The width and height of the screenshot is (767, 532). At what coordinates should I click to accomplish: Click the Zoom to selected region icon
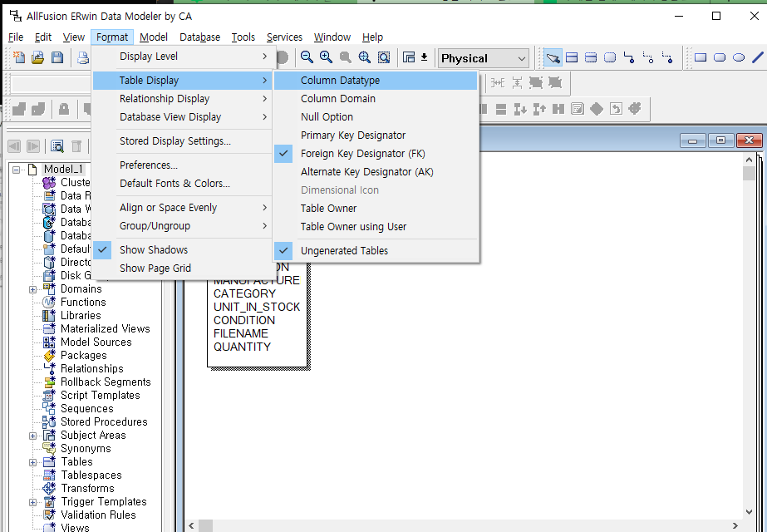[x=384, y=57]
